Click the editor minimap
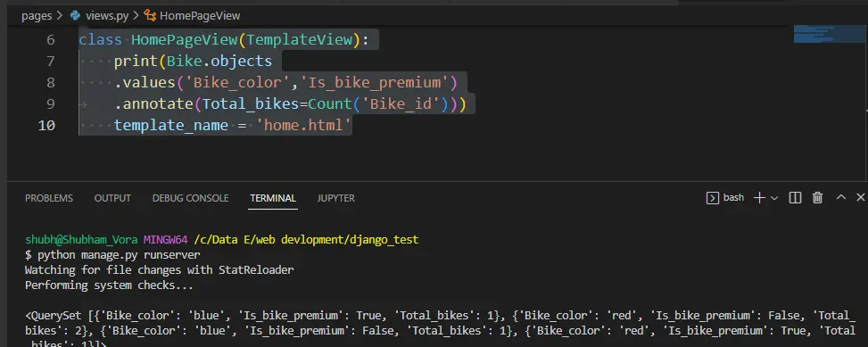Viewport: 868px width, 347px height. 830,33
